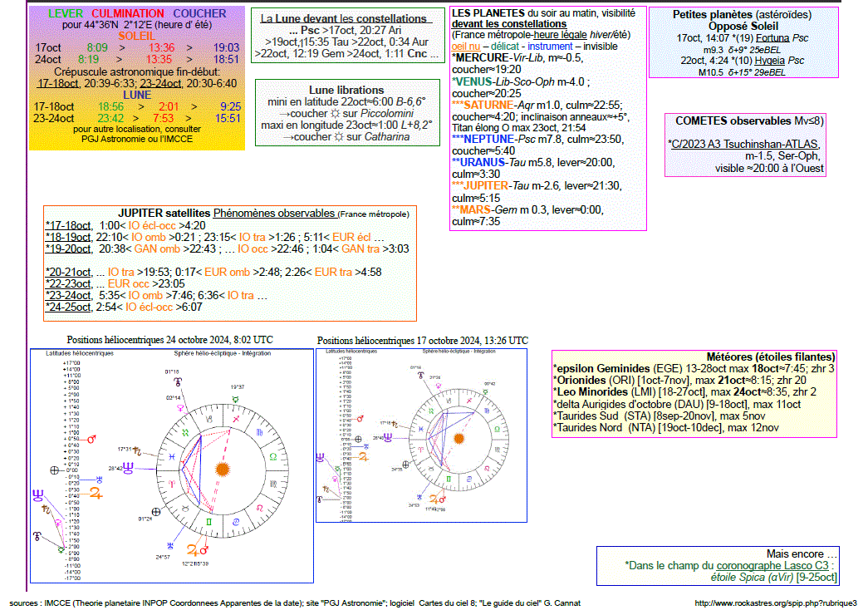Click the Phénomènes observables link

click(x=274, y=214)
